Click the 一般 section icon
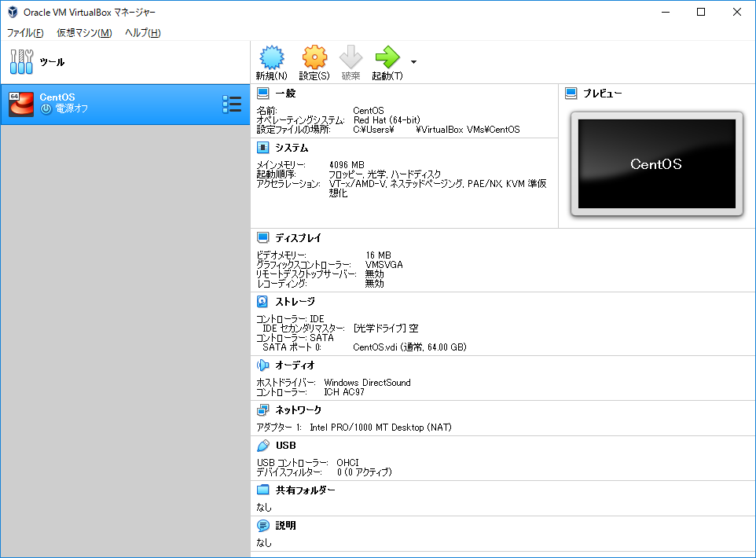The image size is (756, 558). click(261, 92)
